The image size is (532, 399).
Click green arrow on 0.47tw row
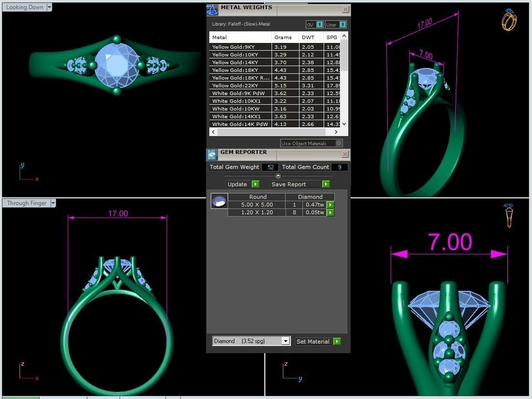click(x=330, y=205)
